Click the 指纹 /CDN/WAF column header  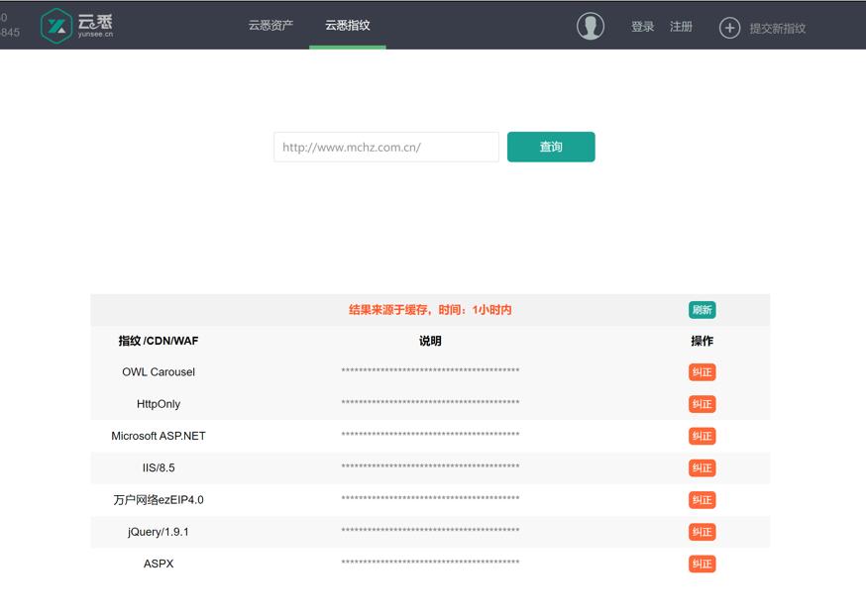159,340
